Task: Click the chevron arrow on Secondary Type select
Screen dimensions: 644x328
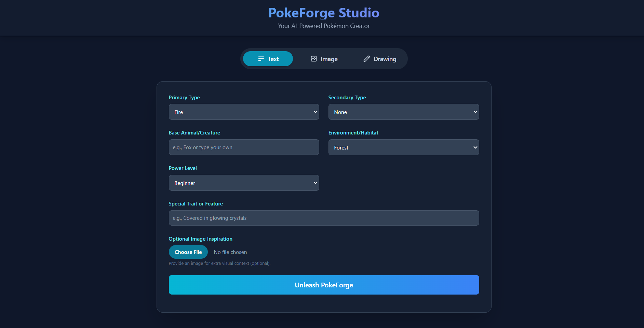Action: point(475,112)
